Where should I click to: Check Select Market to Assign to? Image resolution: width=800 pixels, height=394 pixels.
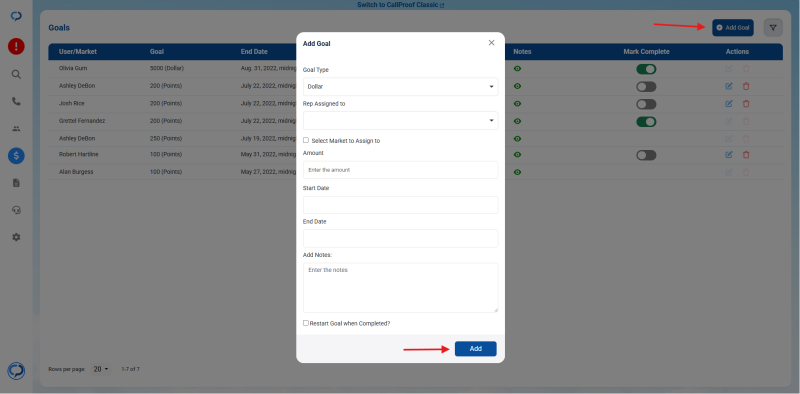(306, 140)
